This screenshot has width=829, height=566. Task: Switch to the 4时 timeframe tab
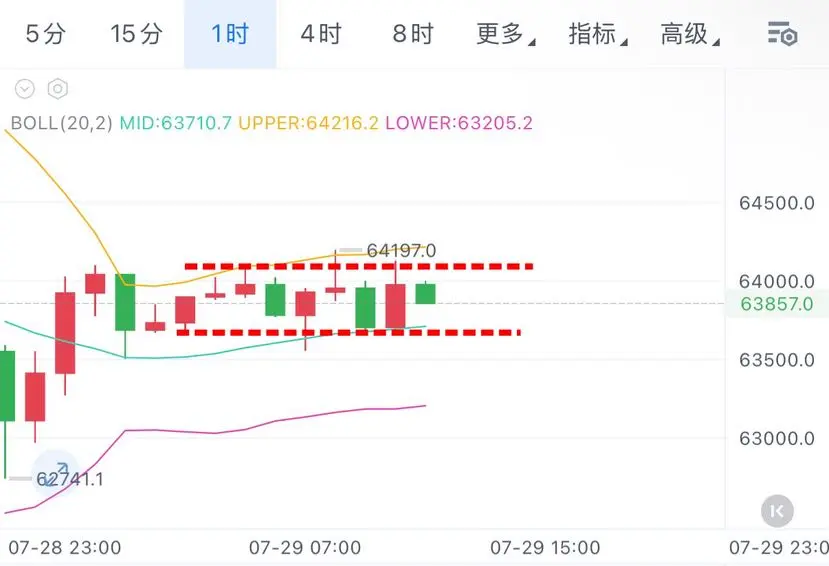click(x=321, y=34)
